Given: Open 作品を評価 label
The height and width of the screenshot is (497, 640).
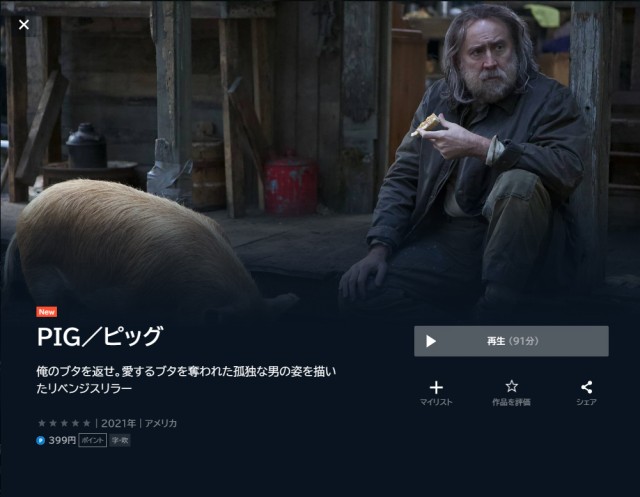Looking at the screenshot, I should pos(511,402).
